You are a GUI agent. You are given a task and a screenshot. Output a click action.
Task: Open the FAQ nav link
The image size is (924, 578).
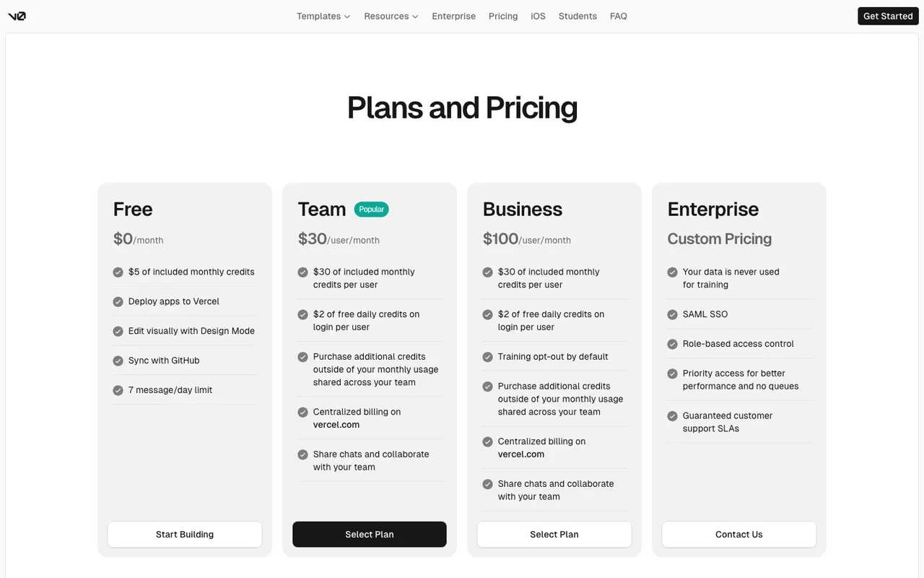point(618,16)
